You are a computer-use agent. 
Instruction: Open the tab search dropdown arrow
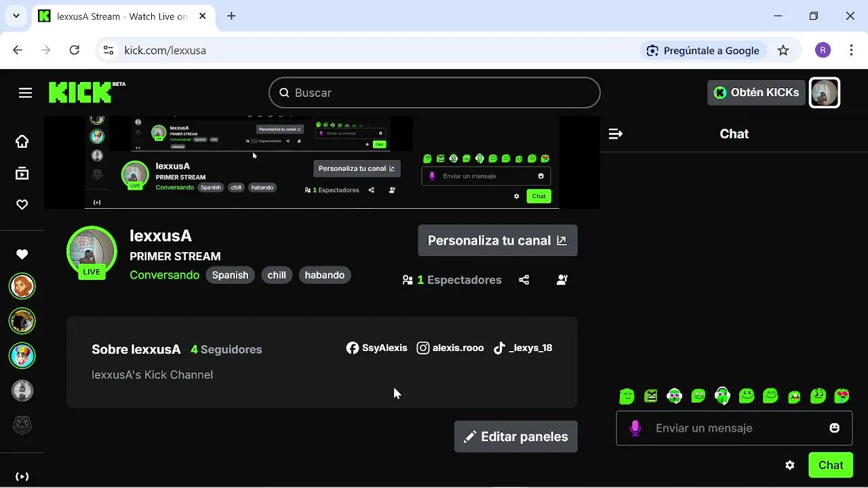coord(16,16)
